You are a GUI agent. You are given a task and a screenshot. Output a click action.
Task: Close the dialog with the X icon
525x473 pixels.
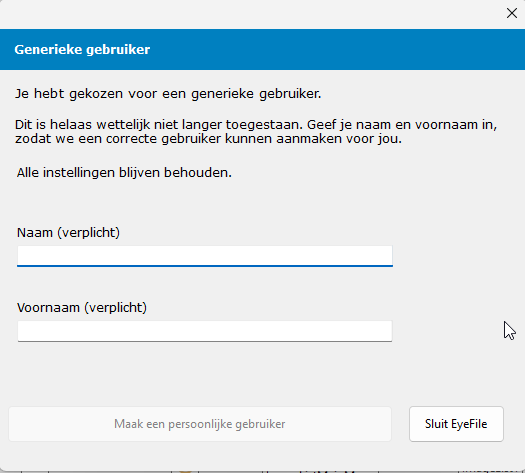coord(511,13)
